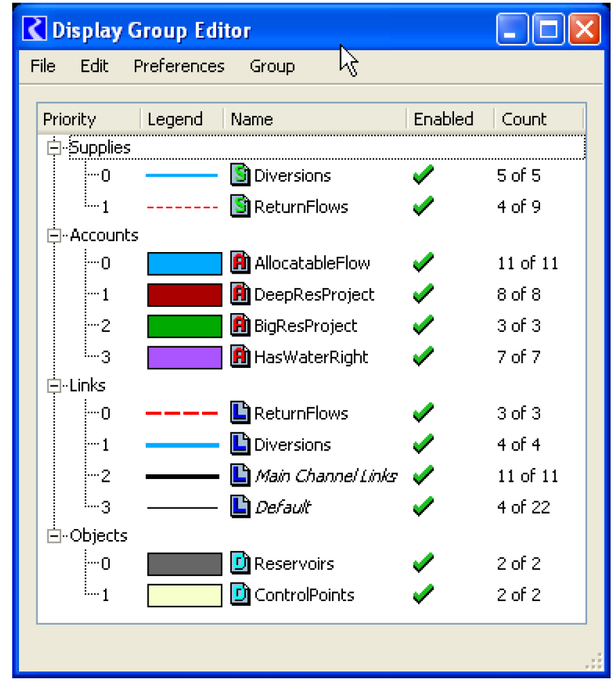Click the purple HasWaterRight color swatch

click(184, 357)
